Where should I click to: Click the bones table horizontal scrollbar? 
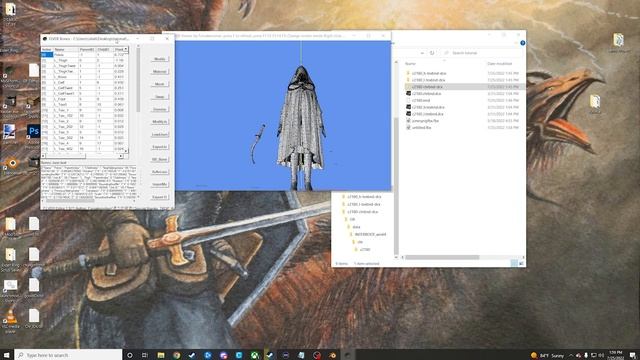(82, 156)
